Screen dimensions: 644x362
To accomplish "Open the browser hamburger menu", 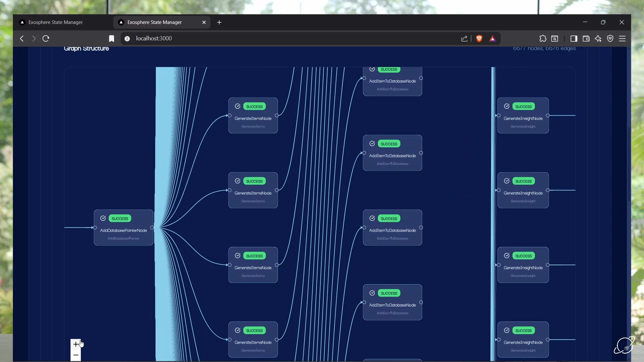I will click(623, 39).
